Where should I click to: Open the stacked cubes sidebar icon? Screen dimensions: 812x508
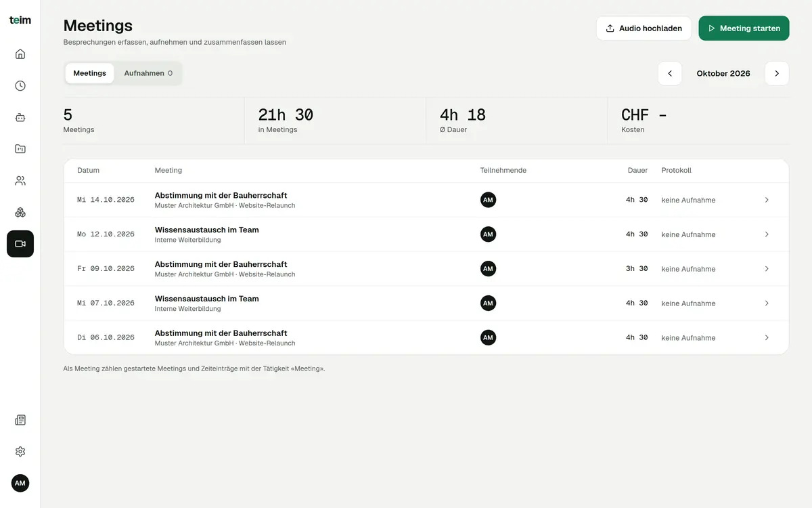point(20,212)
